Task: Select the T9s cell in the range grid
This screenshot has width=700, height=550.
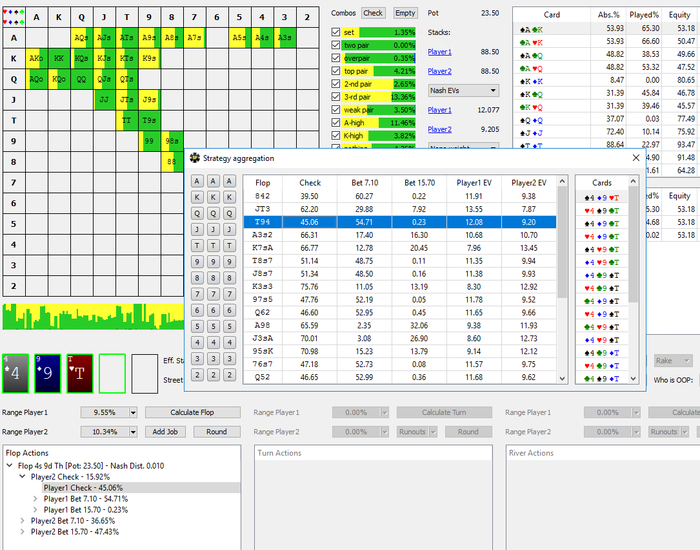Action: [149, 121]
